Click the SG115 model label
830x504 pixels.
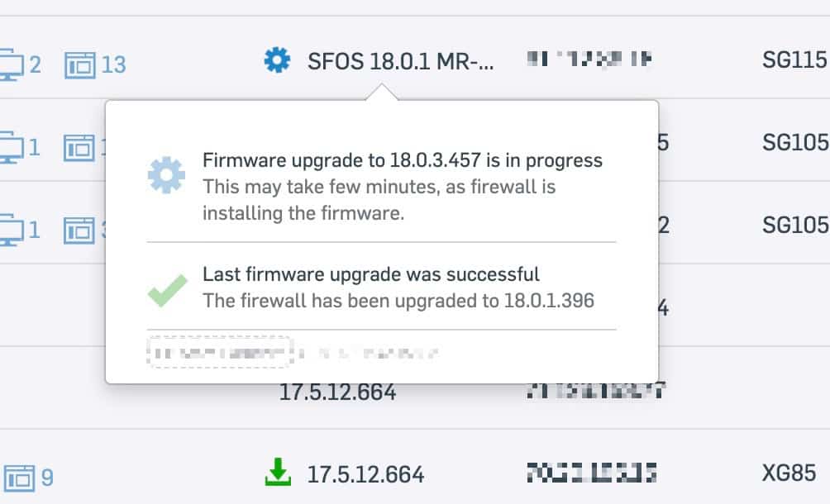794,60
